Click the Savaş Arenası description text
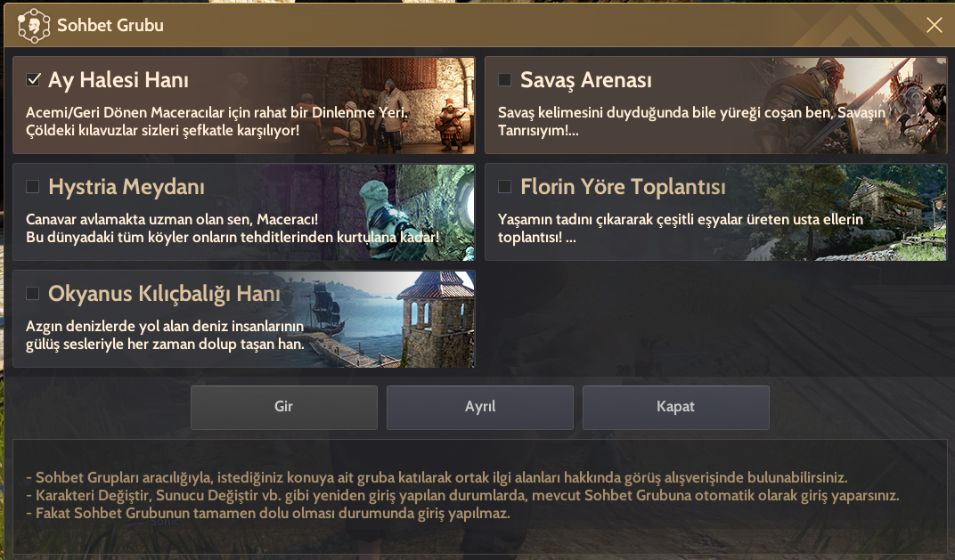This screenshot has width=955, height=560. (691, 121)
